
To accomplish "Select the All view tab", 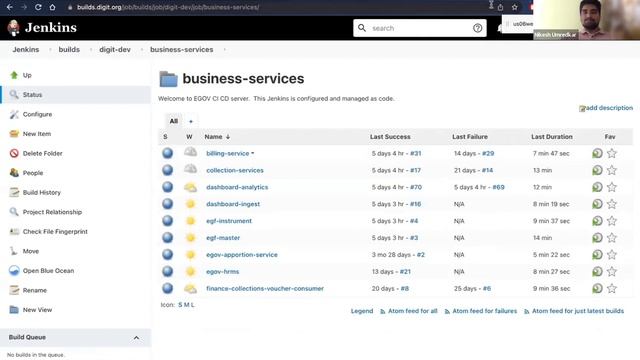I will (x=173, y=121).
